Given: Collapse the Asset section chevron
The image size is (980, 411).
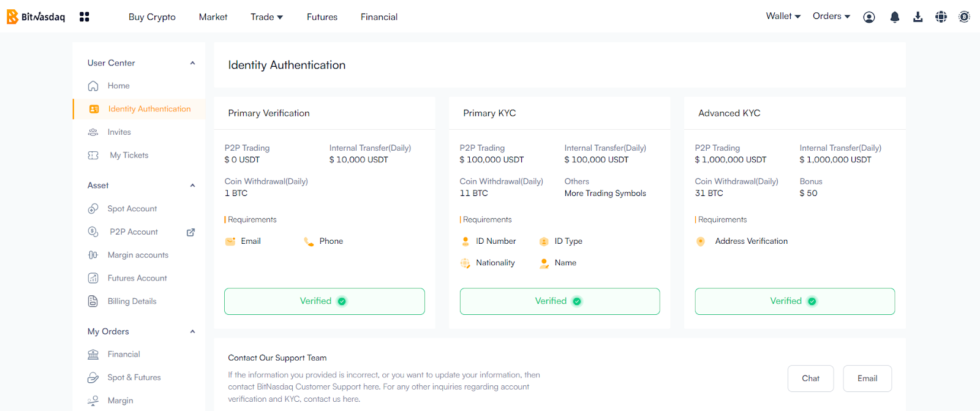Looking at the screenshot, I should coord(192,186).
